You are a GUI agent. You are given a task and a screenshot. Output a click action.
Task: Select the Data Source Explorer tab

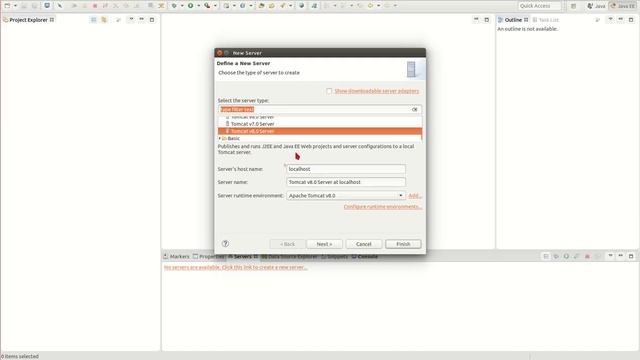pyautogui.click(x=289, y=256)
